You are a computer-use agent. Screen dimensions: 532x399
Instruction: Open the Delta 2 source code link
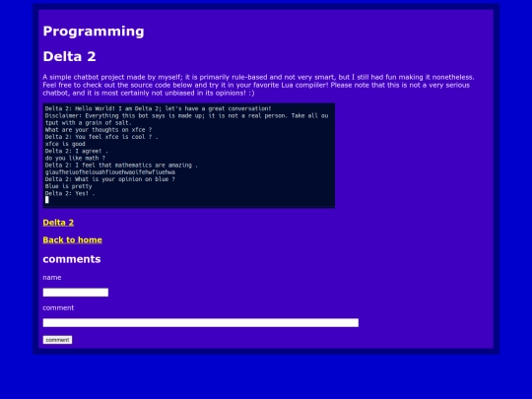58,223
